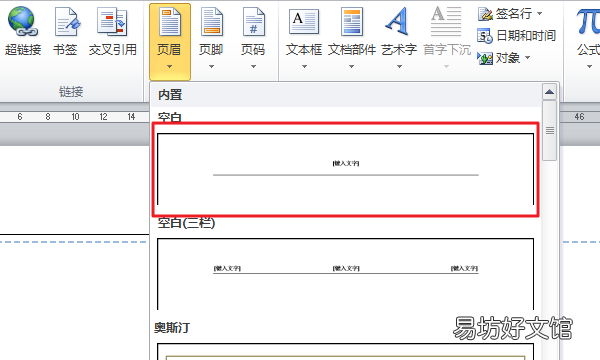600x360 pixels.
Task: Select the 交叉引用 cross-reference icon
Action: click(x=112, y=21)
